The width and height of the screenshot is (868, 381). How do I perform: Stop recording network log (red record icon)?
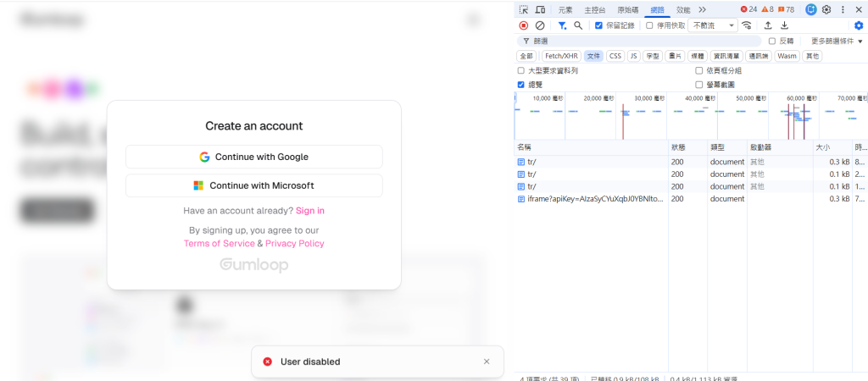[x=524, y=25]
